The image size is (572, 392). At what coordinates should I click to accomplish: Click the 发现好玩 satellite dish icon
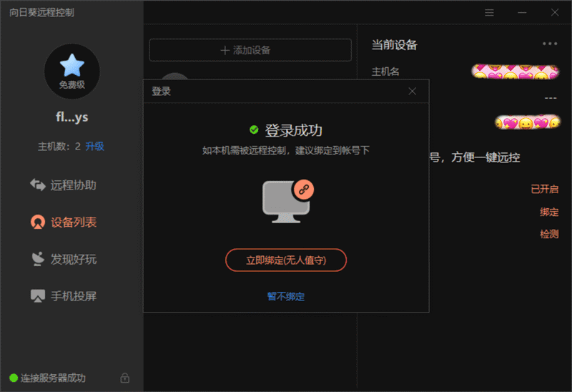click(38, 259)
